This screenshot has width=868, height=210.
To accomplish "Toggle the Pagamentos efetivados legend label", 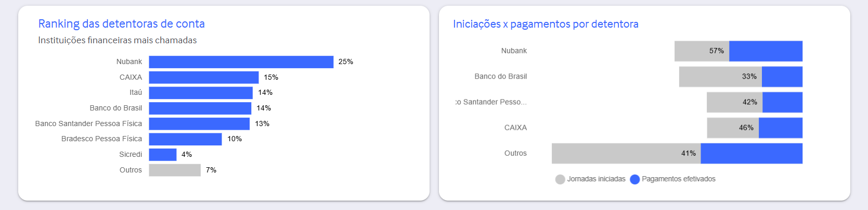I will tap(679, 179).
